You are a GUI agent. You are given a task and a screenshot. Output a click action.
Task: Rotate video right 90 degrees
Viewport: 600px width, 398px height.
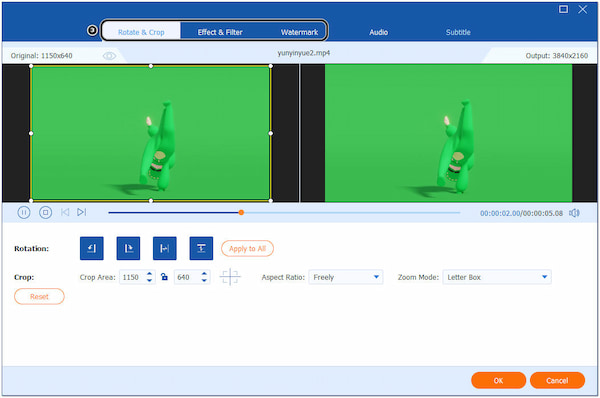point(128,248)
